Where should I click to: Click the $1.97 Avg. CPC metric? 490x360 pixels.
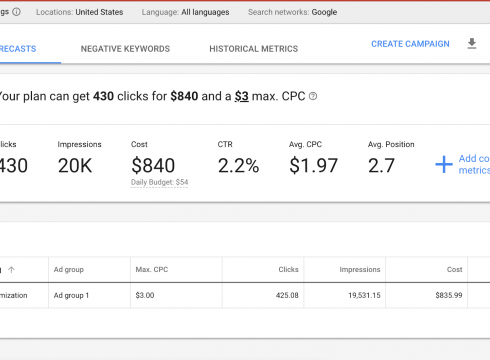click(x=314, y=166)
